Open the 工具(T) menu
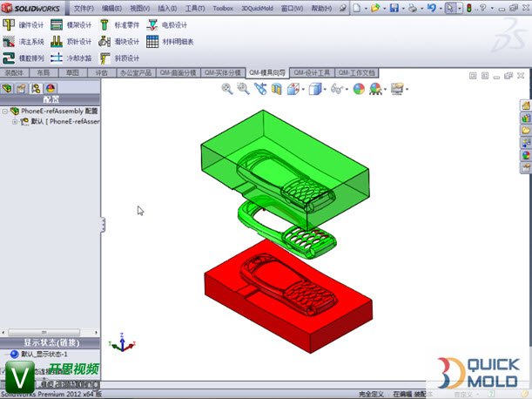532x399 pixels. [x=195, y=8]
